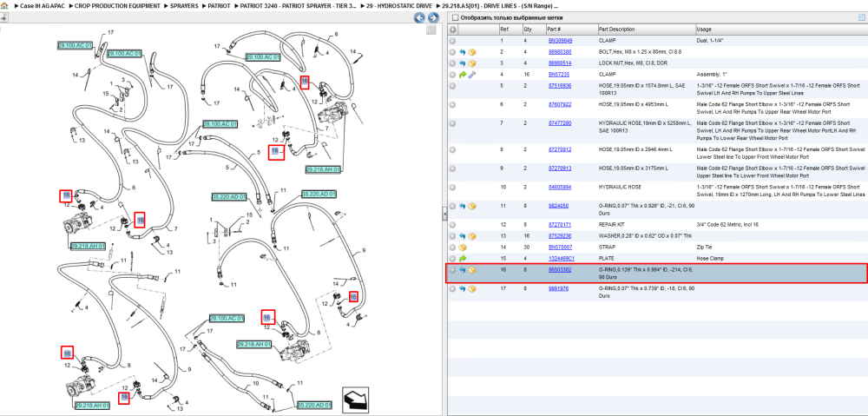The height and width of the screenshot is (416, 868).
Task: Click the wrench icon for clamp 8N57235
Action: [x=472, y=74]
